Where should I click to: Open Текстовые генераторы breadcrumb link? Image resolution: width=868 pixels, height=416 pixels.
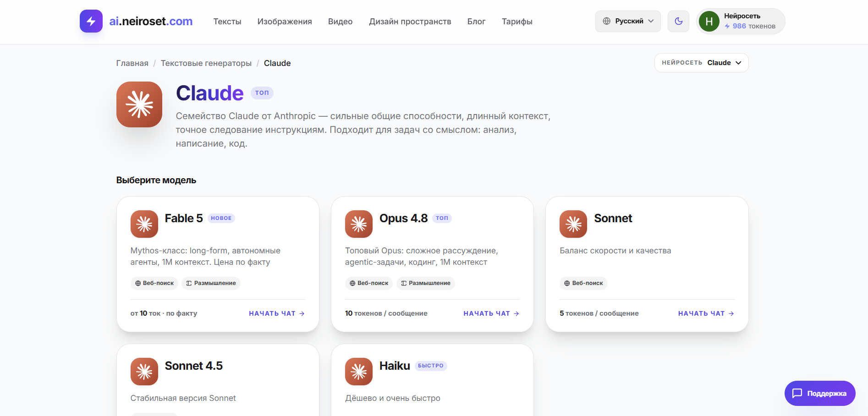(206, 63)
